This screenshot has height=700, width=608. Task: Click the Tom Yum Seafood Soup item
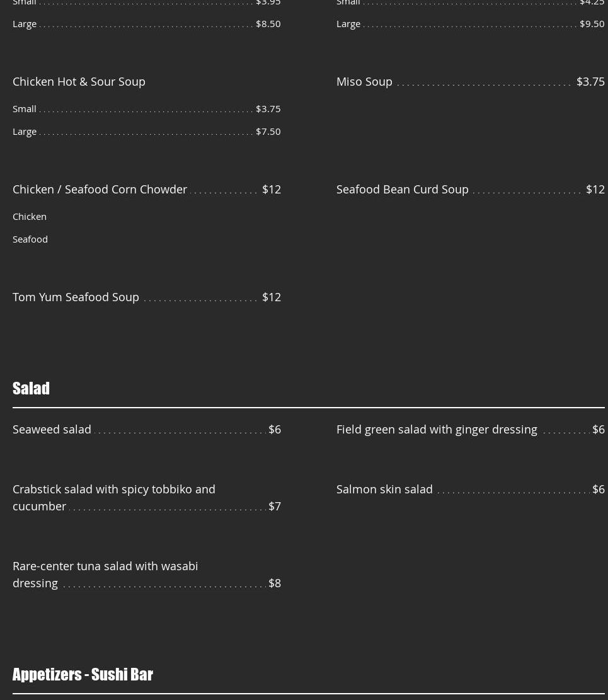[76, 297]
